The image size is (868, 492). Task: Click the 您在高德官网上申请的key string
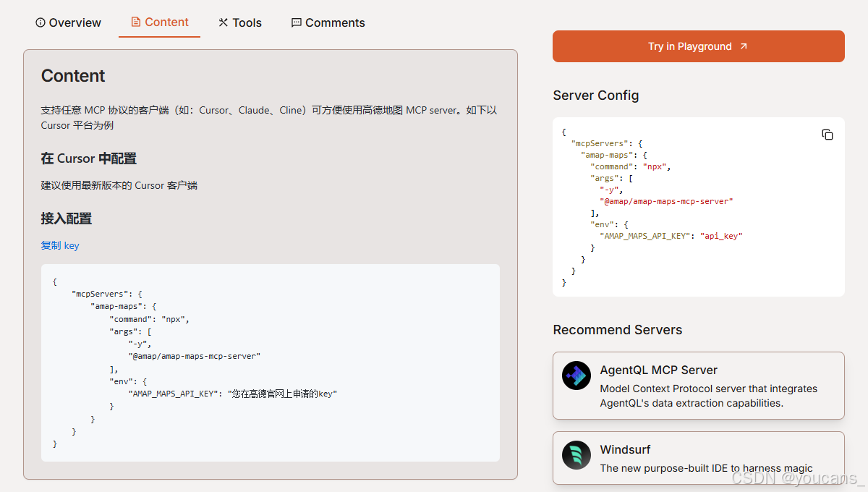[x=283, y=394]
